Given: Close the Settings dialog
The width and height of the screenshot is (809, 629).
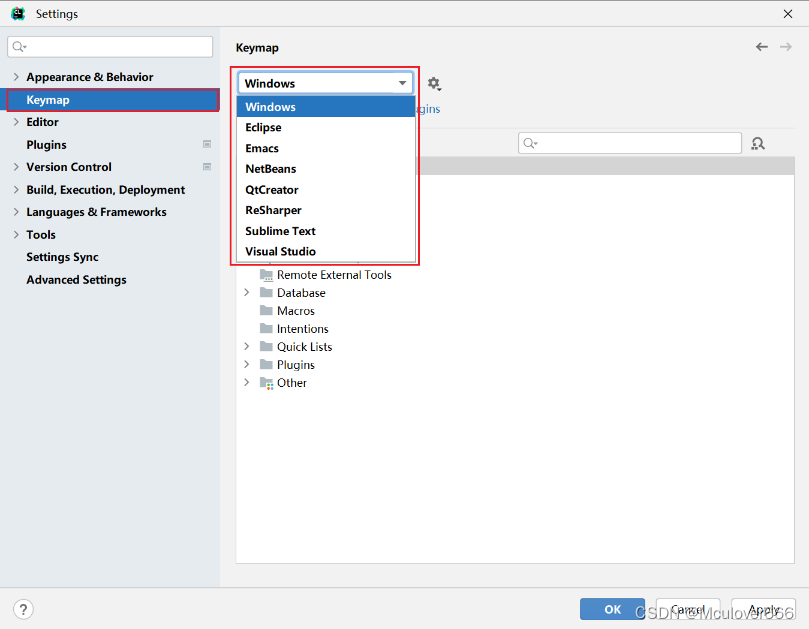Looking at the screenshot, I should [x=788, y=14].
